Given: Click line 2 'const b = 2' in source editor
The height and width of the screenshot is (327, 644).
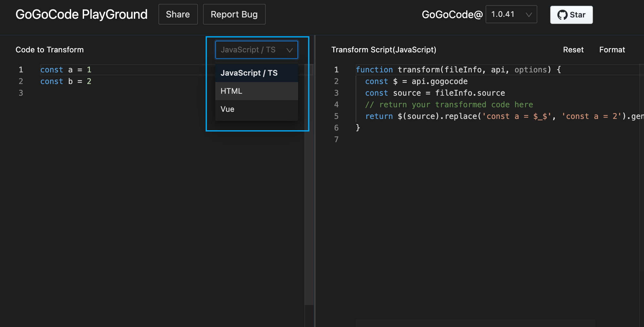Looking at the screenshot, I should tap(66, 81).
